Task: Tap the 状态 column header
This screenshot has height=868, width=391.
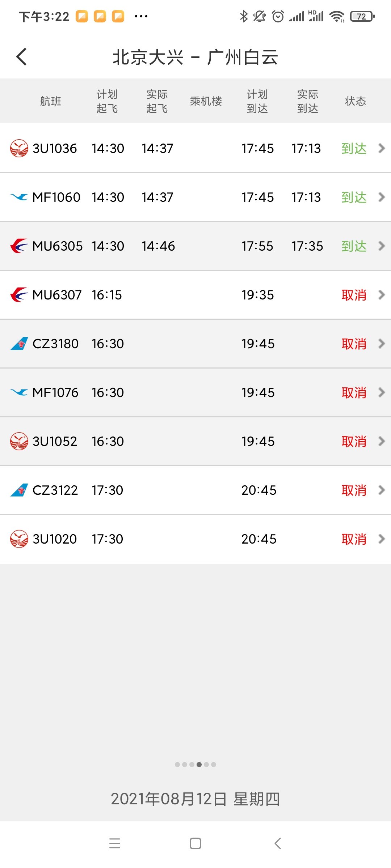Action: tap(356, 101)
